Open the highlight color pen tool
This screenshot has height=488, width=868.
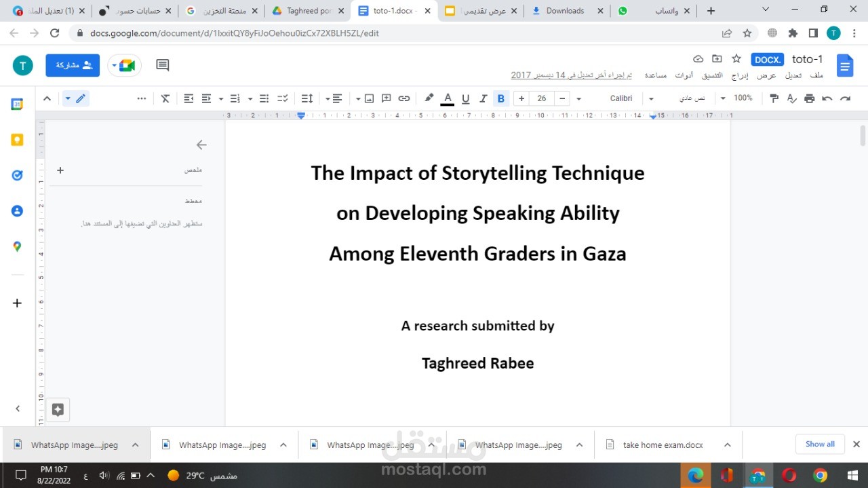pos(429,98)
